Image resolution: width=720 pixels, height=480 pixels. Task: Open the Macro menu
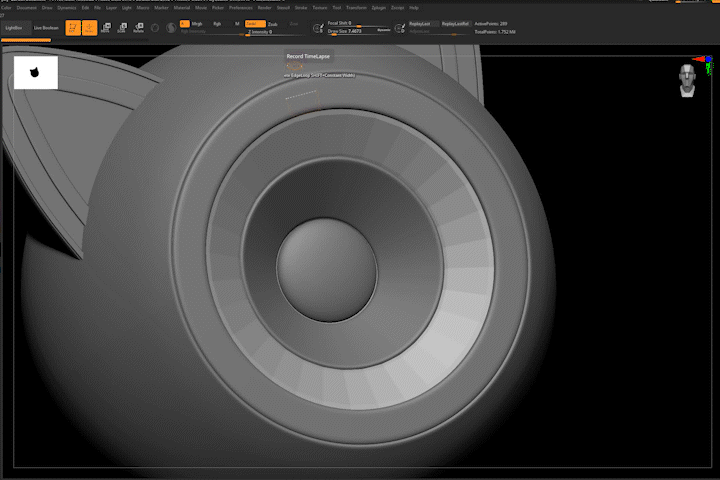click(x=143, y=8)
